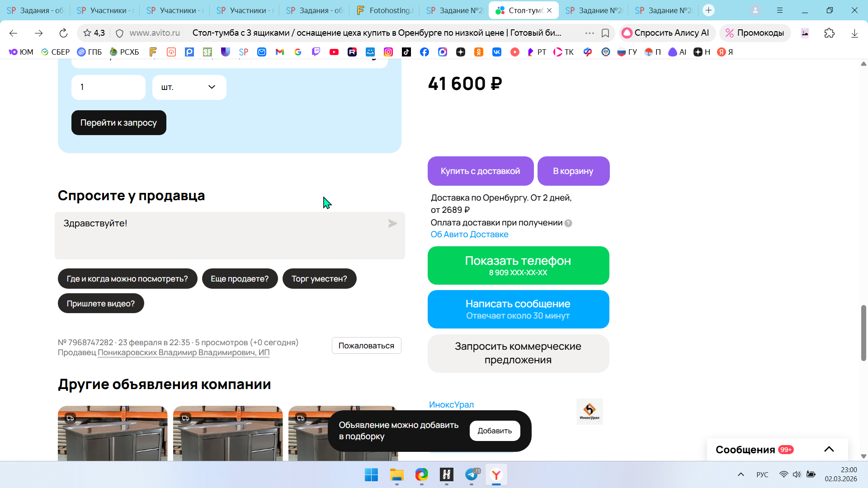Click the quantity input field
The height and width of the screenshot is (488, 868).
coord(108,87)
